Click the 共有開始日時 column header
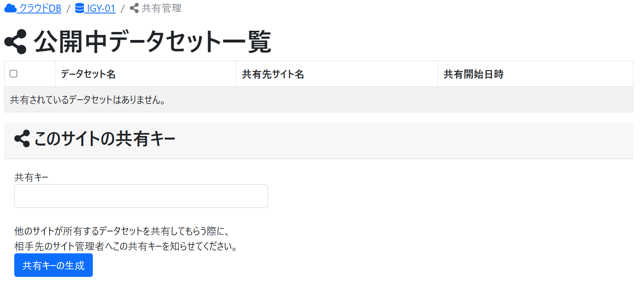 click(473, 74)
